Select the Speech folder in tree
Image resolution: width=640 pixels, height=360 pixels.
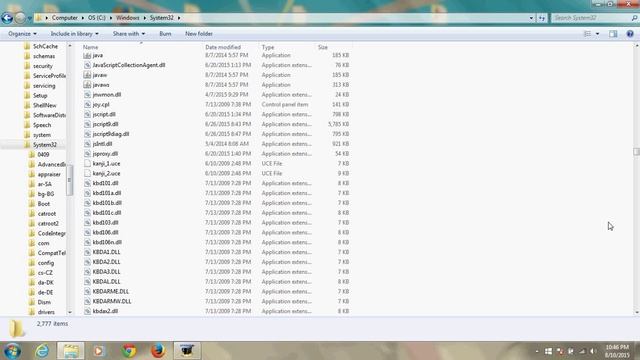(x=42, y=125)
